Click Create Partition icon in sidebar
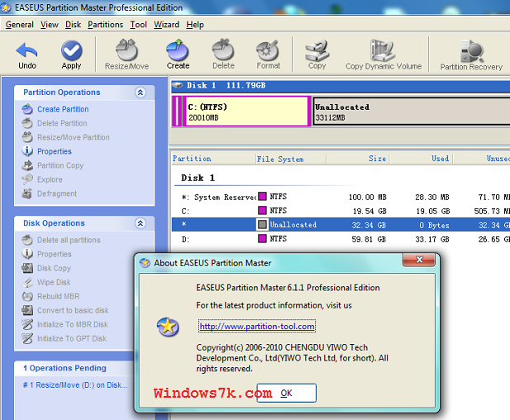510x420 pixels. (x=27, y=109)
